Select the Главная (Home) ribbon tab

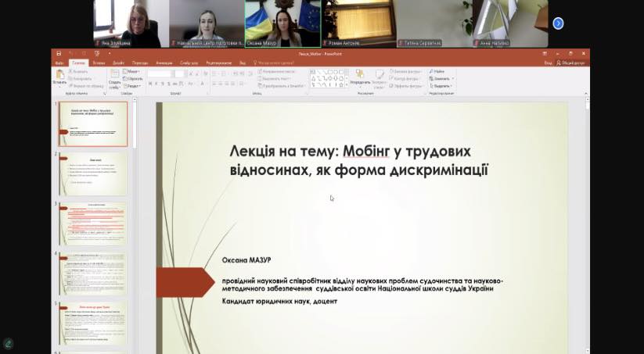pyautogui.click(x=78, y=63)
